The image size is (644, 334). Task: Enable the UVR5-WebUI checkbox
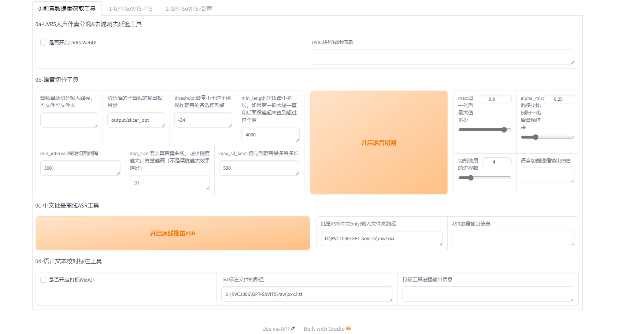(x=43, y=43)
